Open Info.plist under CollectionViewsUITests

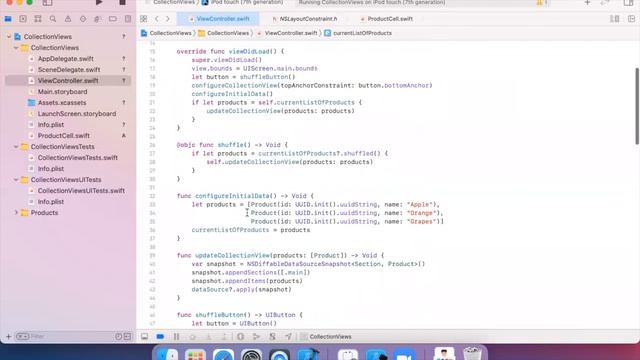tap(51, 202)
